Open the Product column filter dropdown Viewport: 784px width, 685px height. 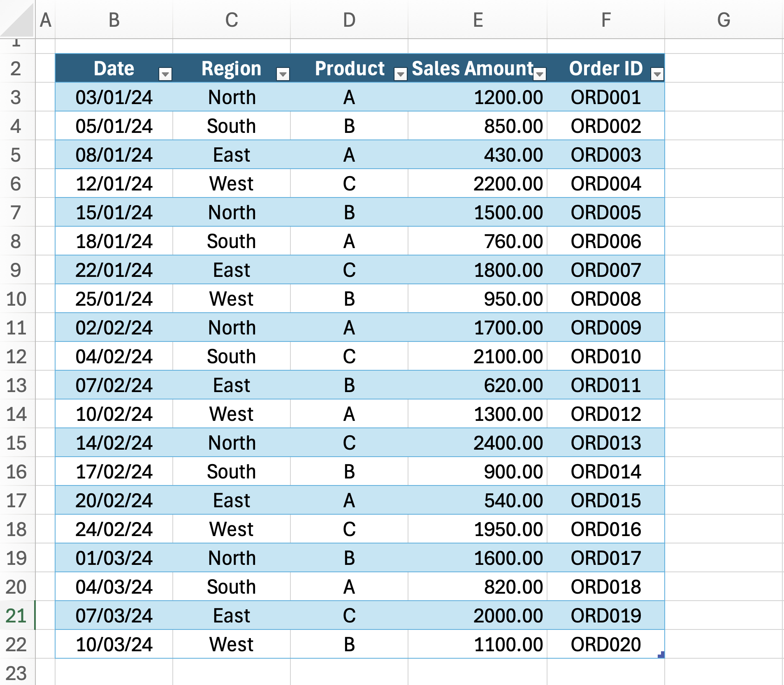(x=401, y=74)
